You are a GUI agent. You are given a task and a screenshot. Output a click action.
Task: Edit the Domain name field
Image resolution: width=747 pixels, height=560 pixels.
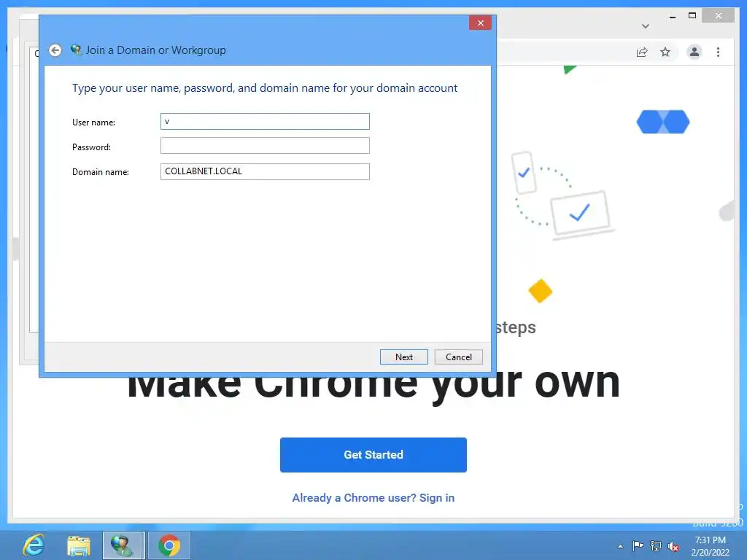point(265,171)
